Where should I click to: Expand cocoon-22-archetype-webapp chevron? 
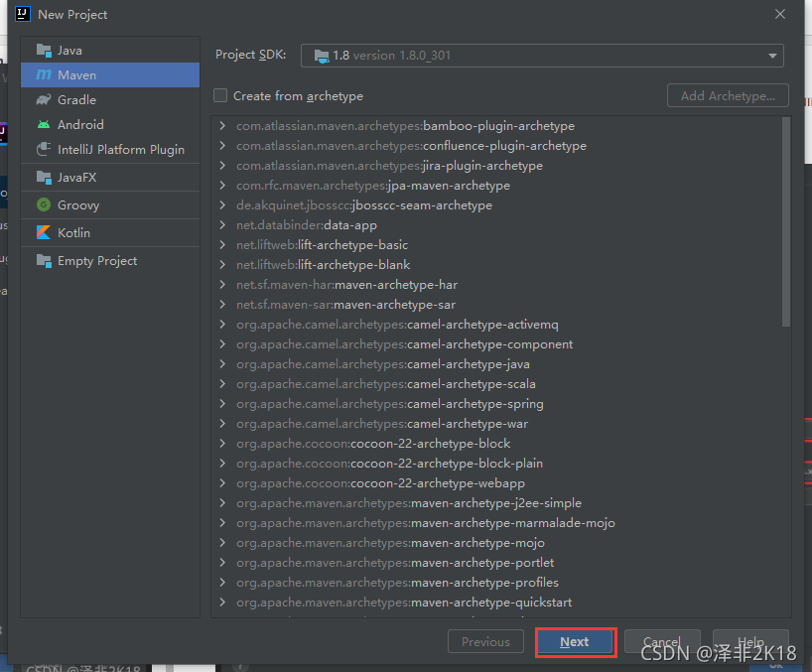[x=222, y=483]
